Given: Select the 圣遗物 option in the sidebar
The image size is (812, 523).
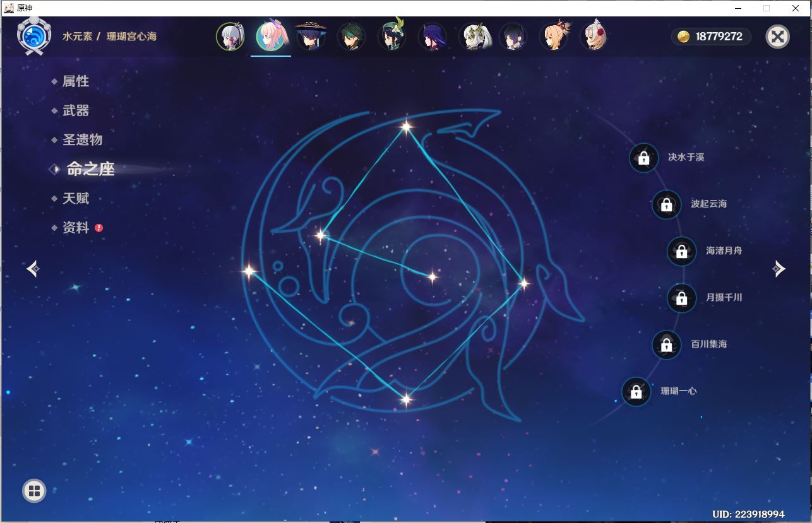Looking at the screenshot, I should (83, 139).
